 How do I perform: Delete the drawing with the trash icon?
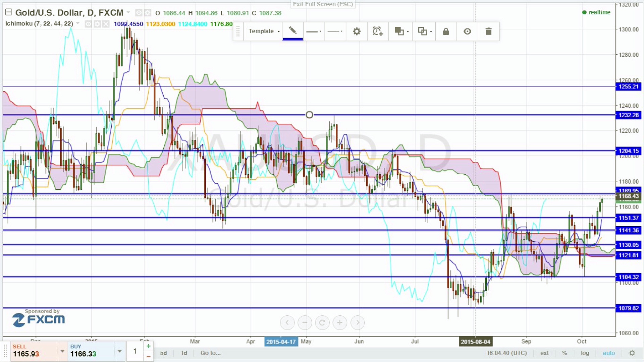(488, 32)
